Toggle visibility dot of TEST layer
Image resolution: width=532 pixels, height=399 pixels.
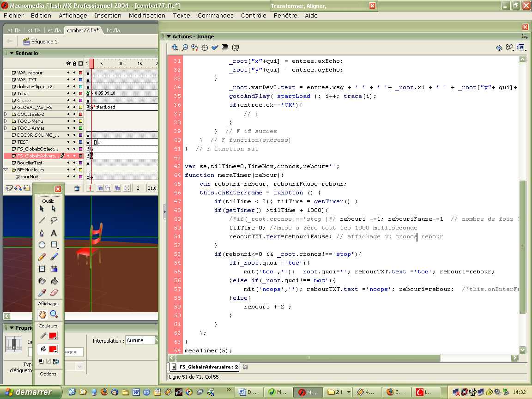68,142
